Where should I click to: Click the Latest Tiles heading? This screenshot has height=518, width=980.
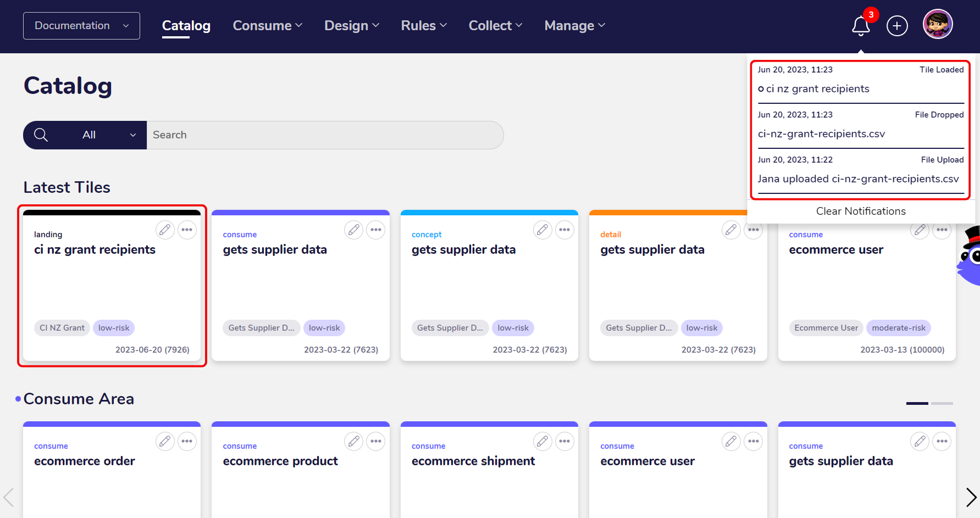[67, 187]
